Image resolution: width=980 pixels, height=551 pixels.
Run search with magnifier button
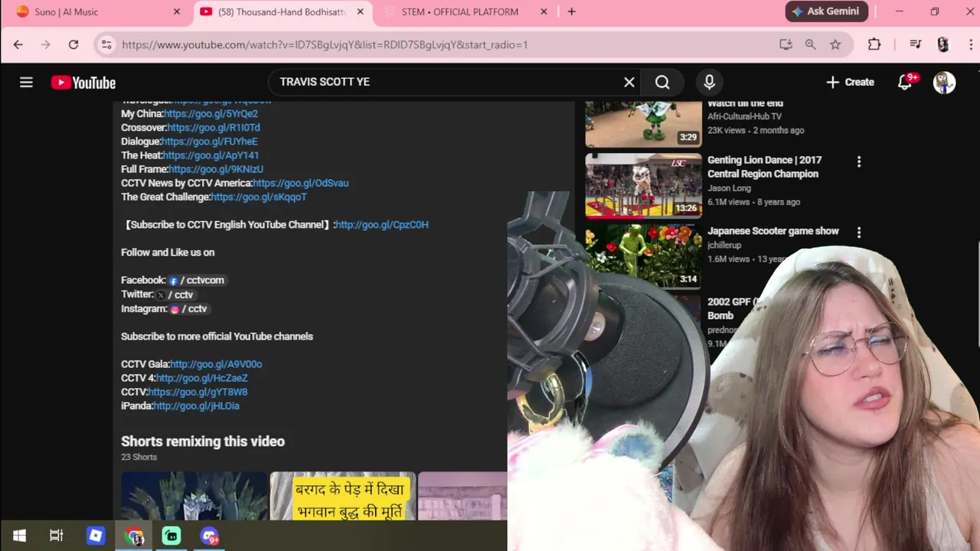pos(662,82)
